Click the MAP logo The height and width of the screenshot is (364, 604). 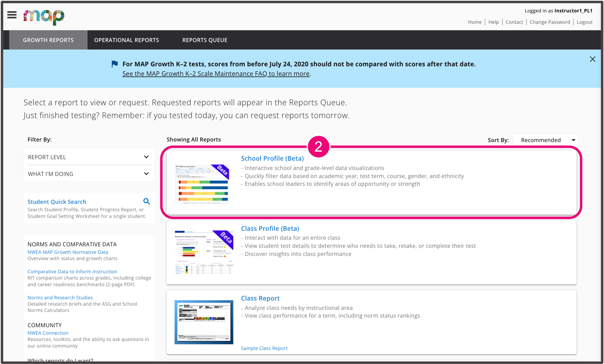(x=44, y=17)
